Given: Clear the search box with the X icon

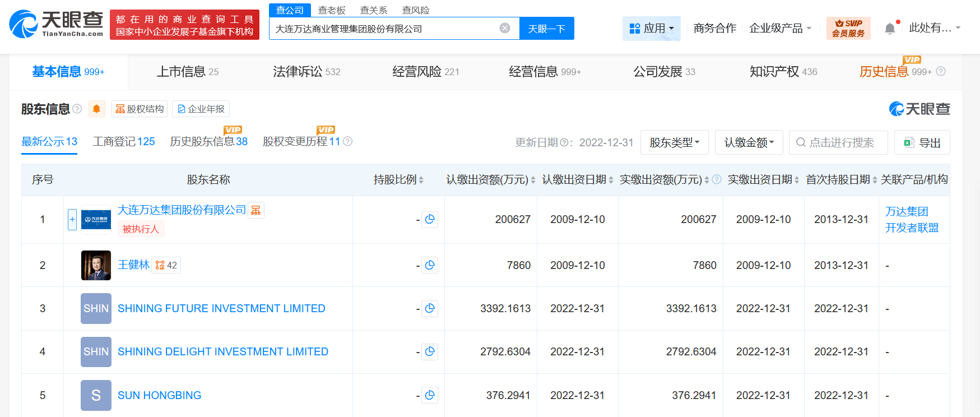Looking at the screenshot, I should pyautogui.click(x=505, y=28).
